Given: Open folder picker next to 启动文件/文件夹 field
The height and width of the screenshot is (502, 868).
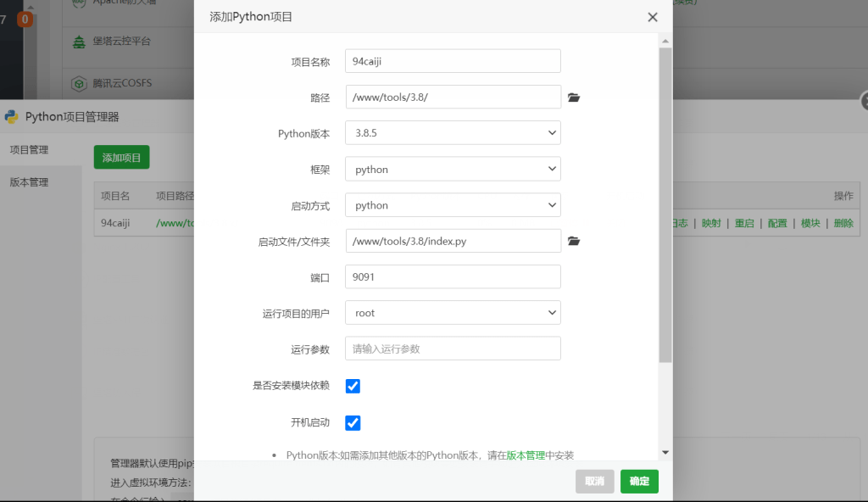Looking at the screenshot, I should (x=573, y=241).
